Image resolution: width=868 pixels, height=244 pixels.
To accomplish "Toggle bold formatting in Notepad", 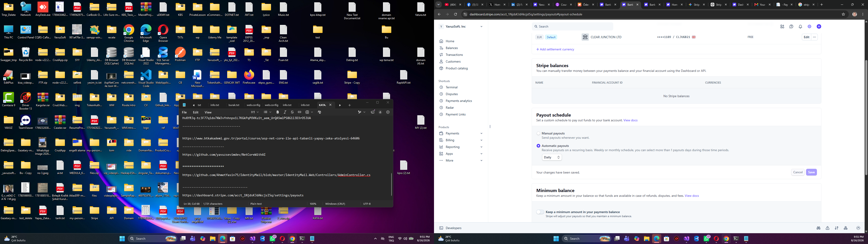I will coord(278,112).
